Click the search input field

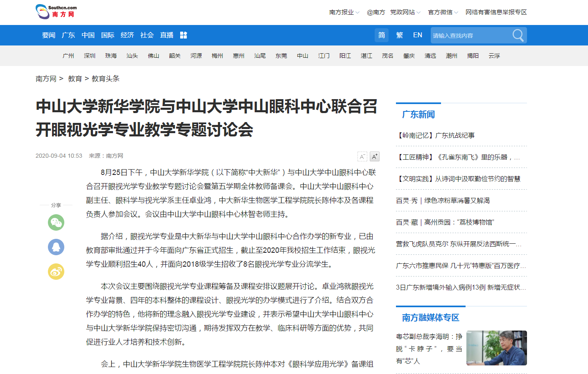(x=470, y=36)
